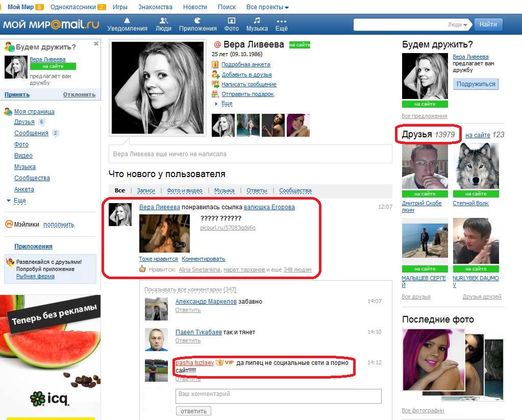Click the thumbs-up Нравится icon
This screenshot has height=420, width=522.
142,268
